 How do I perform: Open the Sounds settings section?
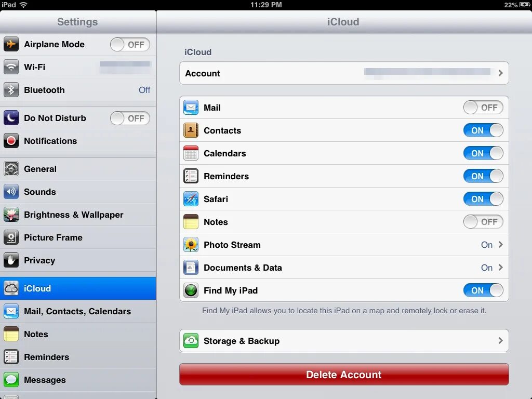tap(78, 192)
